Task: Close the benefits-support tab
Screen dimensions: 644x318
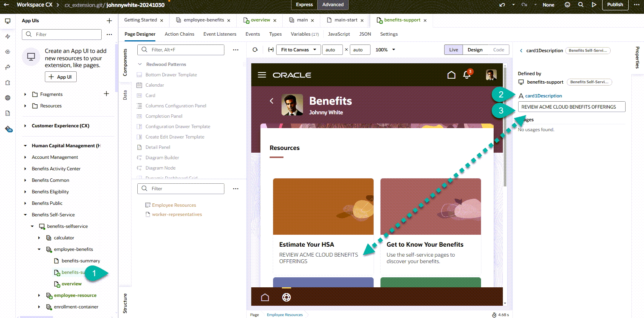Action: coord(425,21)
